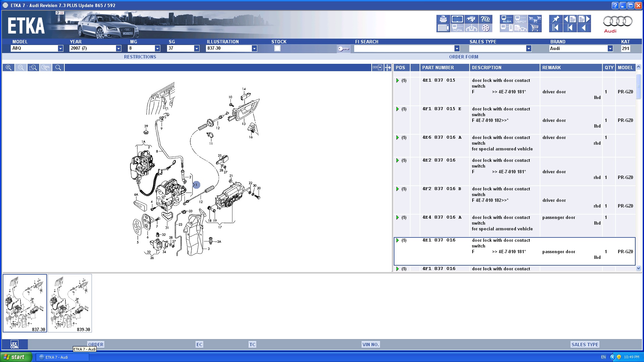This screenshot has width=644, height=362.
Task: Open the Windows start button
Action: (15, 357)
